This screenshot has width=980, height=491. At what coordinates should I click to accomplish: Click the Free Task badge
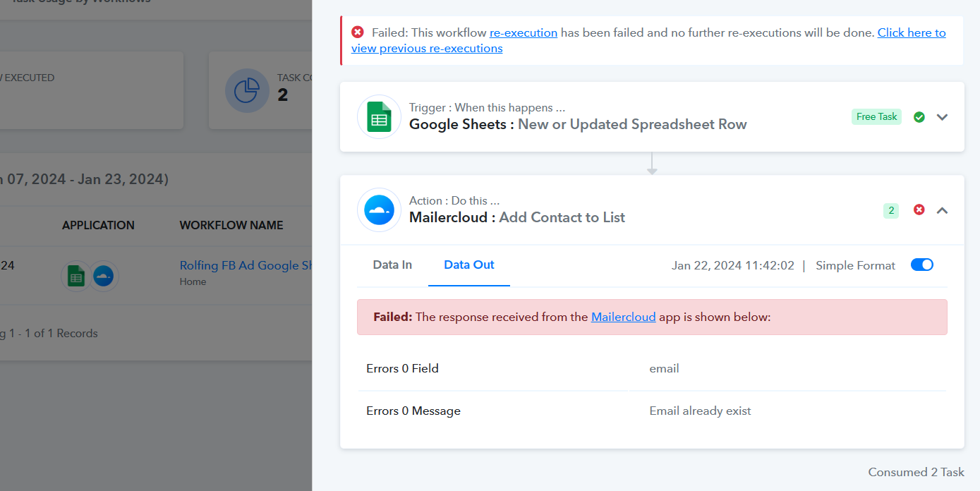[x=876, y=116]
